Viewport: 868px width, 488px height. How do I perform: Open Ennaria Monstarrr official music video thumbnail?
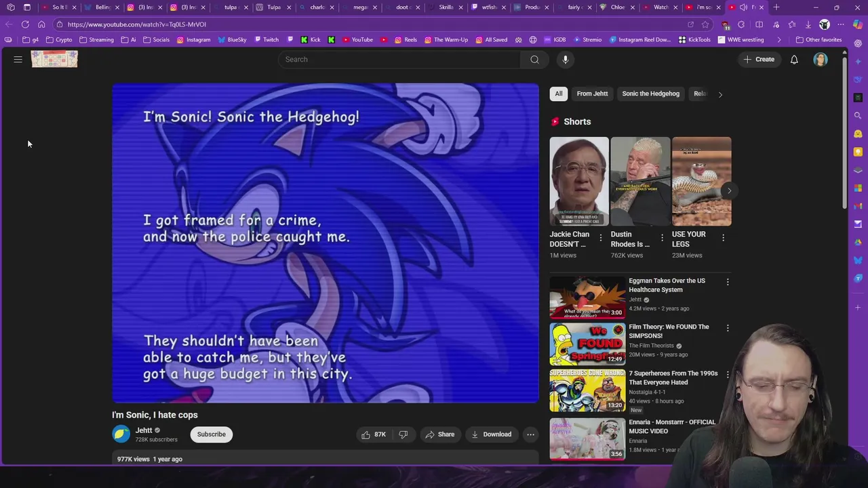(x=587, y=438)
